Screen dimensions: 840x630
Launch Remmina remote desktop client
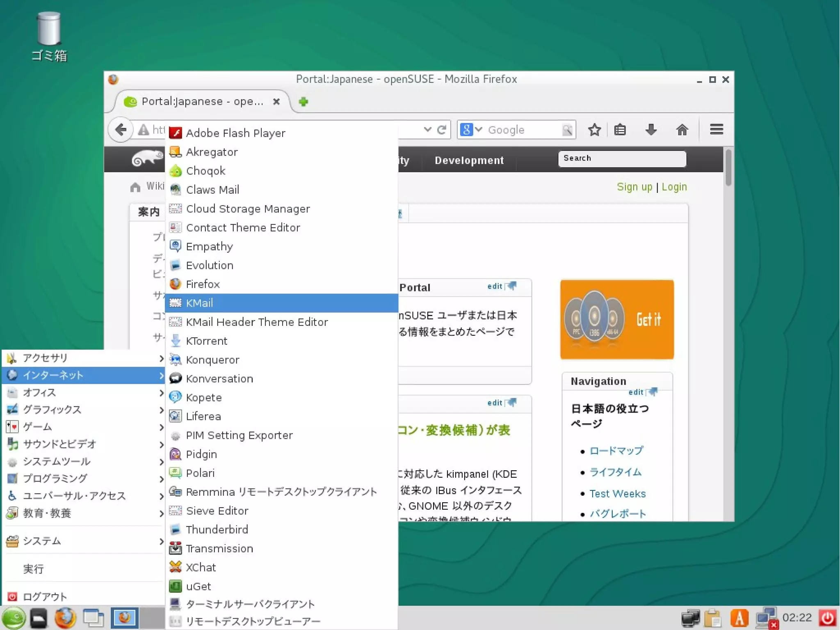point(281,491)
